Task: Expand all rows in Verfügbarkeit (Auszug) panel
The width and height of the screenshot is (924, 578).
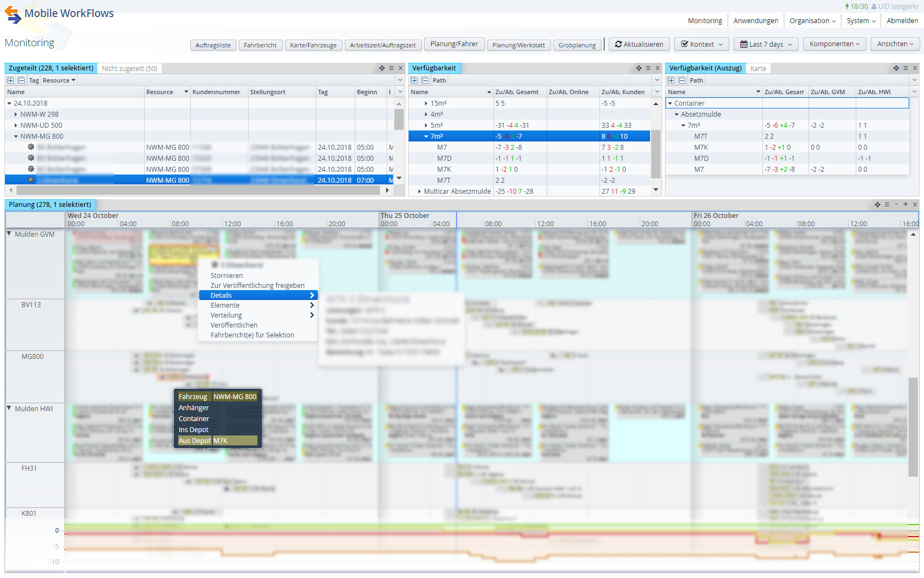Action: [671, 80]
